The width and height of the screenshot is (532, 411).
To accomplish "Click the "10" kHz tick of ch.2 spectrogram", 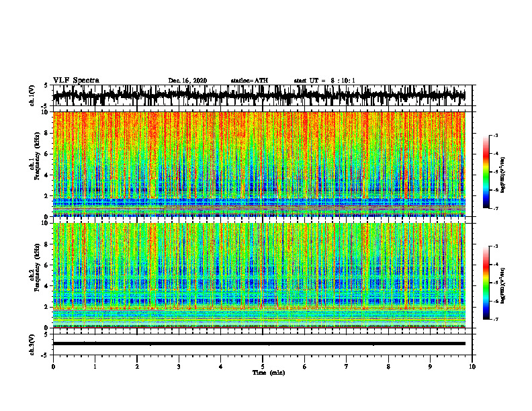I will [46, 224].
